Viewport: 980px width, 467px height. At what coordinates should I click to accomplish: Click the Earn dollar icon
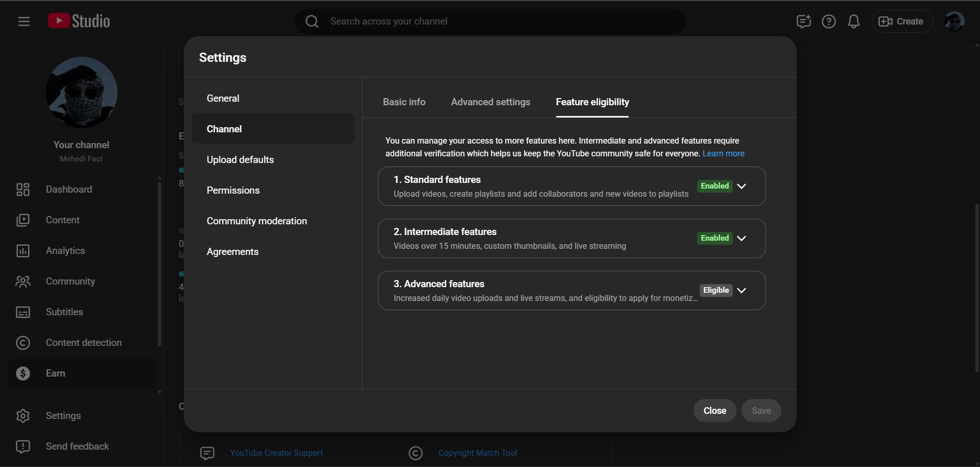pos(23,373)
